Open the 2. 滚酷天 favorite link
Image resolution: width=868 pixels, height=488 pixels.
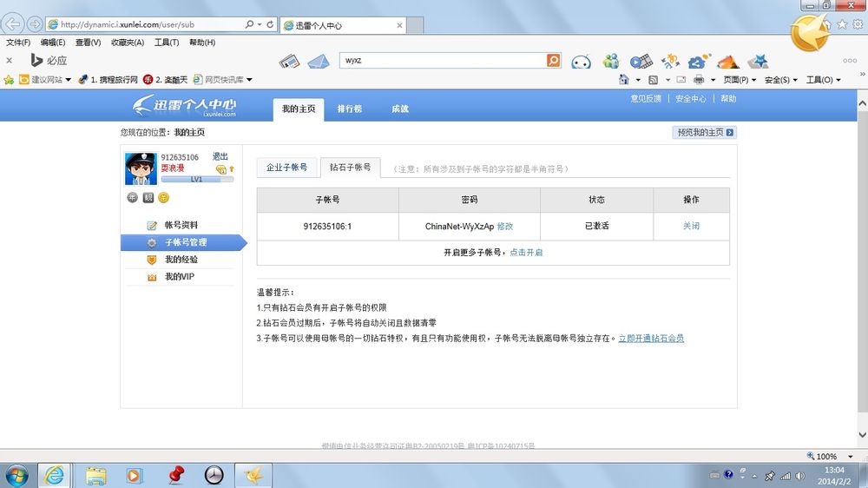tap(166, 80)
